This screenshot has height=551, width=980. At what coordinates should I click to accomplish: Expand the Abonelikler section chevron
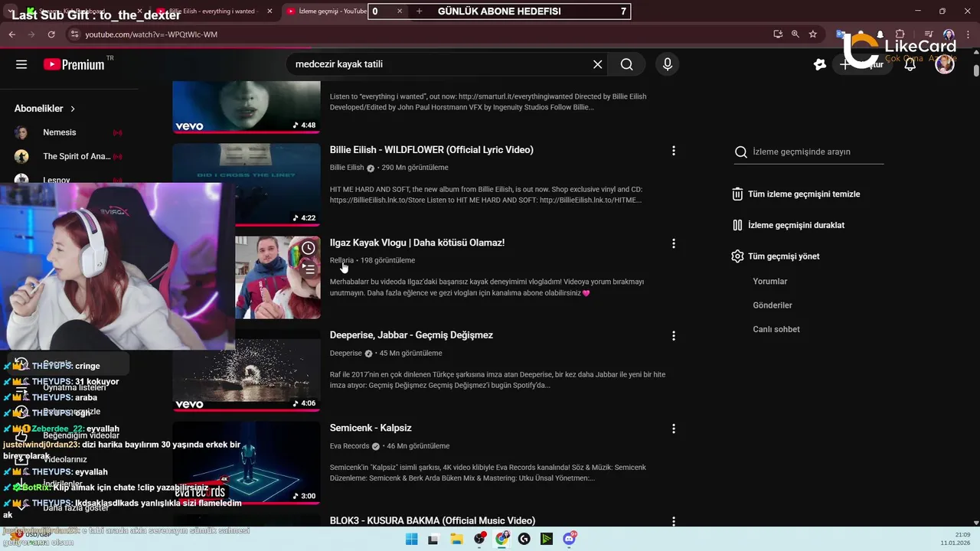pos(73,109)
